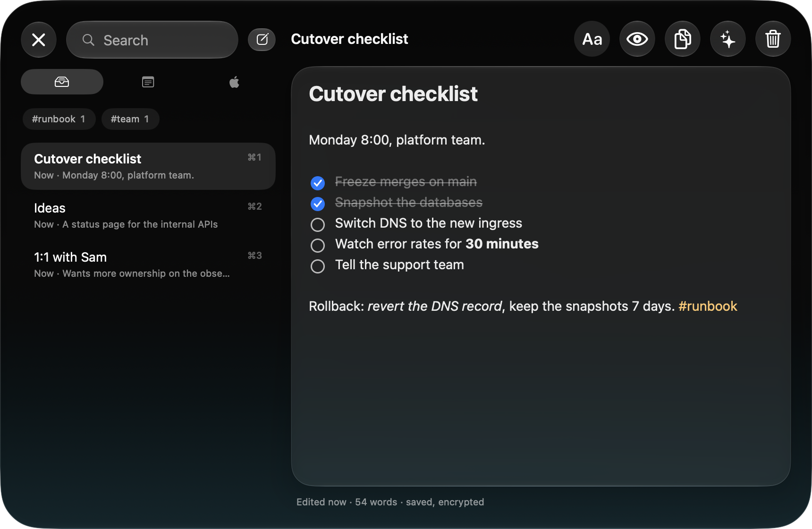Open the 1:1 with Sam note
This screenshot has width=812, height=529.
[x=148, y=264]
